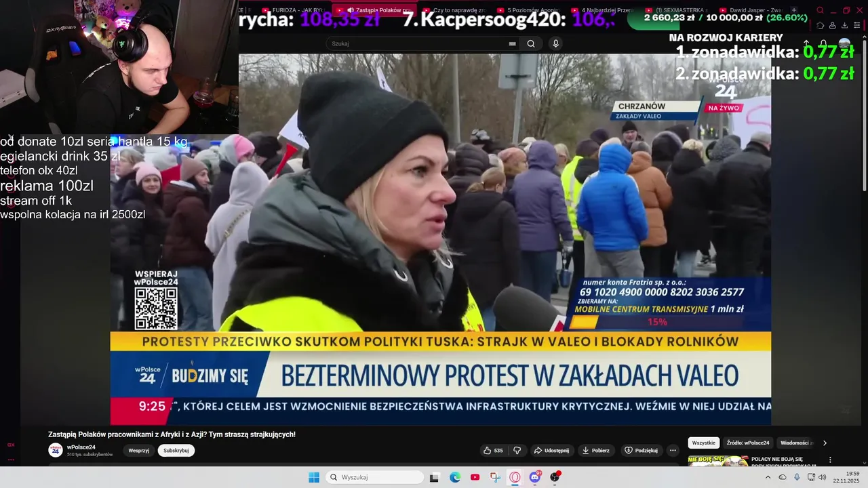Viewport: 868px width, 488px height.
Task: Switch to tab 'Czy to naprawdę'
Action: [454, 10]
